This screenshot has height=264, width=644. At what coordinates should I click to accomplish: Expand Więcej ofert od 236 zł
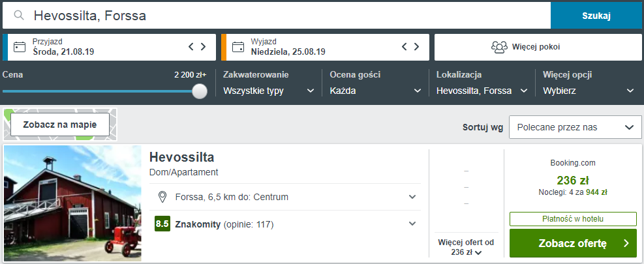466,247
